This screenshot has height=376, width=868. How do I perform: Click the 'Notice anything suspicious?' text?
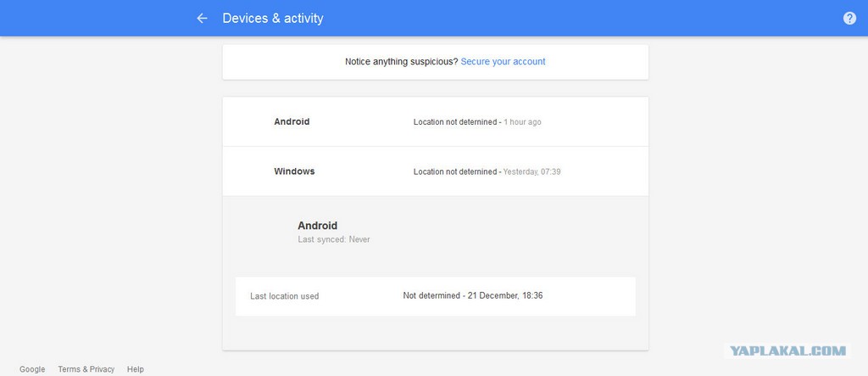pyautogui.click(x=401, y=62)
